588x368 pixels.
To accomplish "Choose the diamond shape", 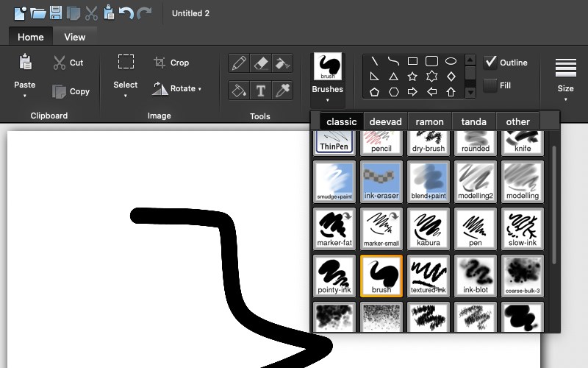I will 451,77.
